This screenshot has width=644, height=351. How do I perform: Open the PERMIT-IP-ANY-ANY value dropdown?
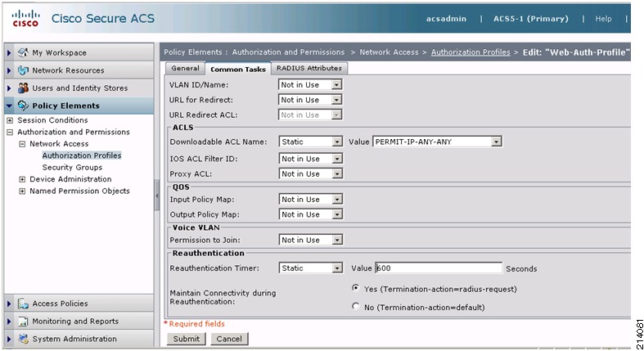(x=437, y=142)
